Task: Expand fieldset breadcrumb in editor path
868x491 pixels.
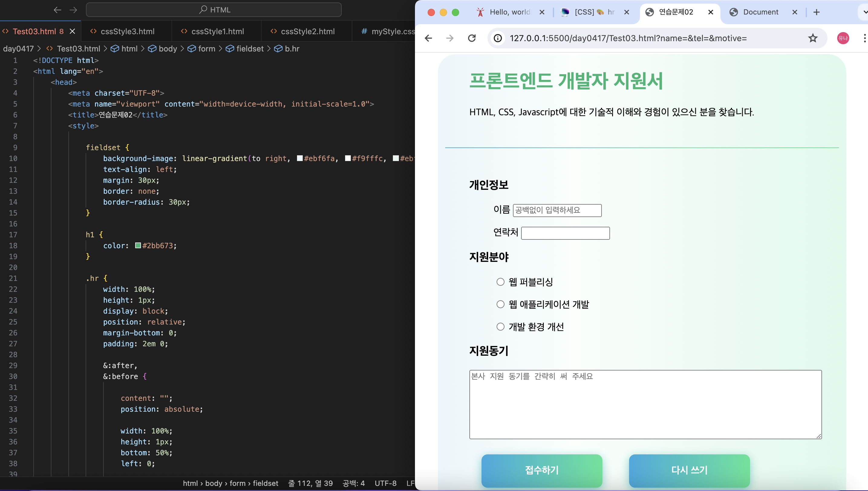Action: click(x=249, y=49)
